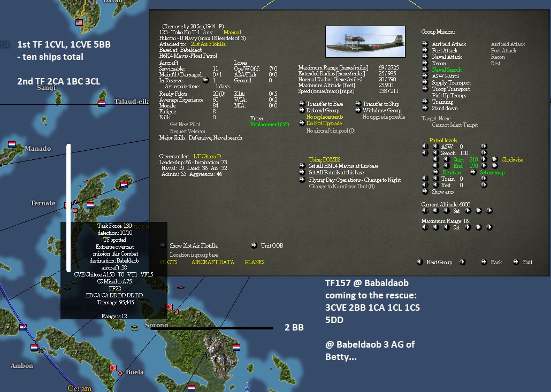This screenshot has height=392, width=551.
Task: Lower Maximum Range by smallest step arrow
Action: (446, 227)
